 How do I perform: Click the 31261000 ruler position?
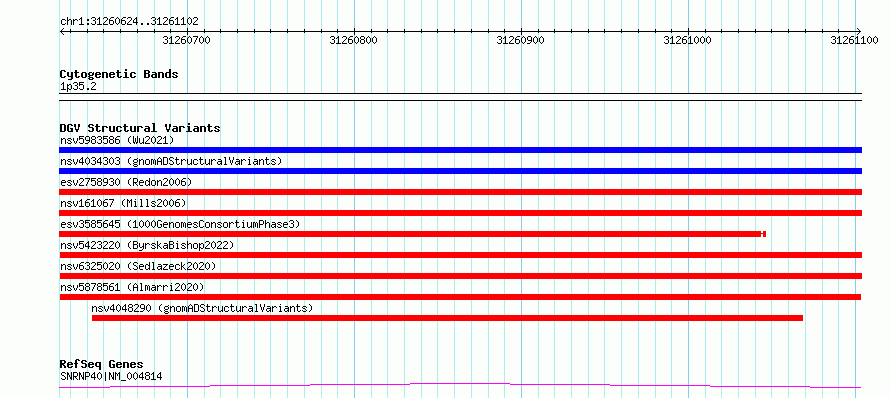tap(687, 40)
